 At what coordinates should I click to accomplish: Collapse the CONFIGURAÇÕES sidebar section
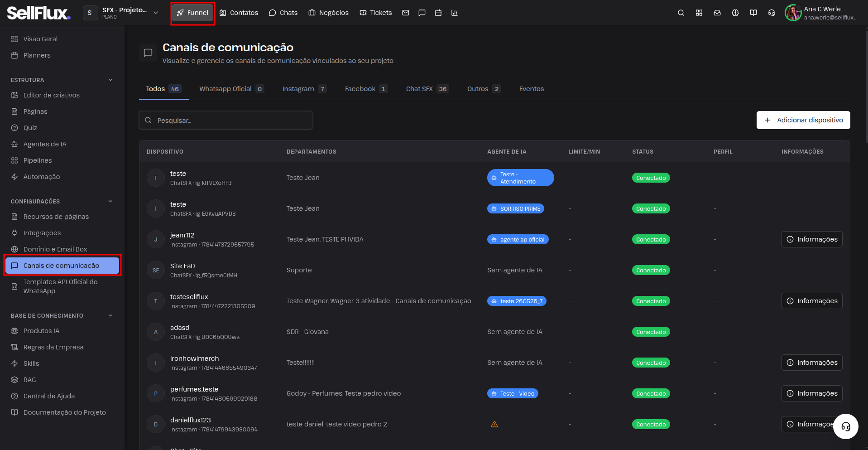(x=110, y=201)
